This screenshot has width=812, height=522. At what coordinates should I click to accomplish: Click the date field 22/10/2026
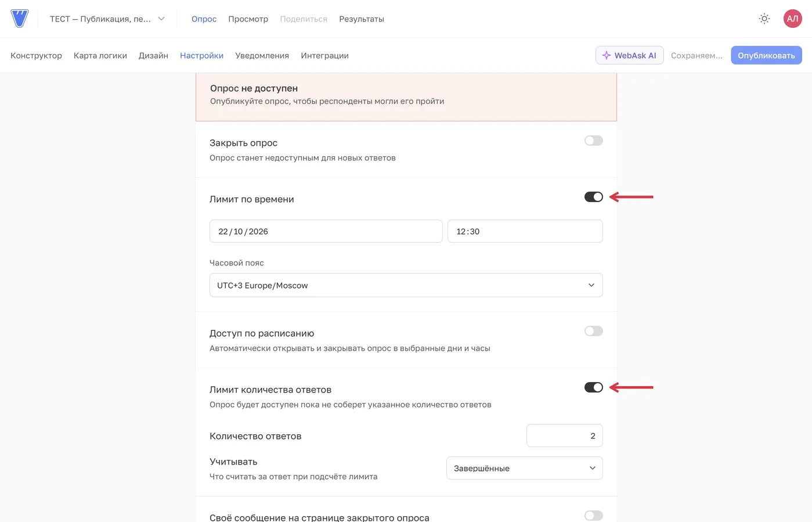pyautogui.click(x=326, y=231)
